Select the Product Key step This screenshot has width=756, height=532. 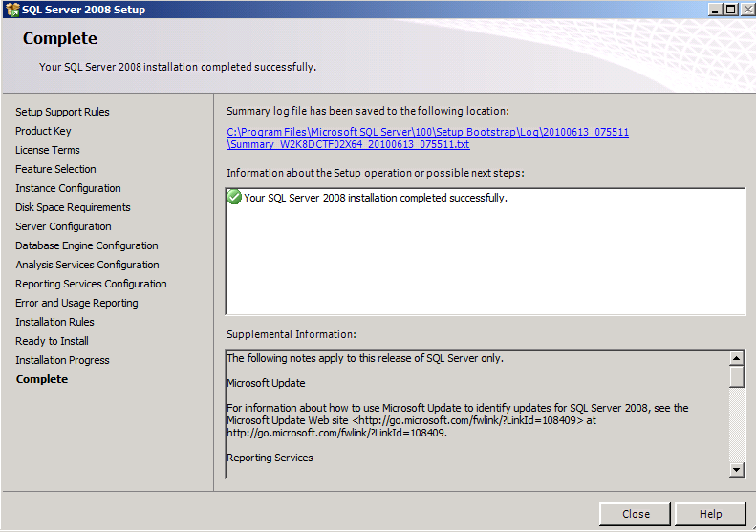[43, 131]
